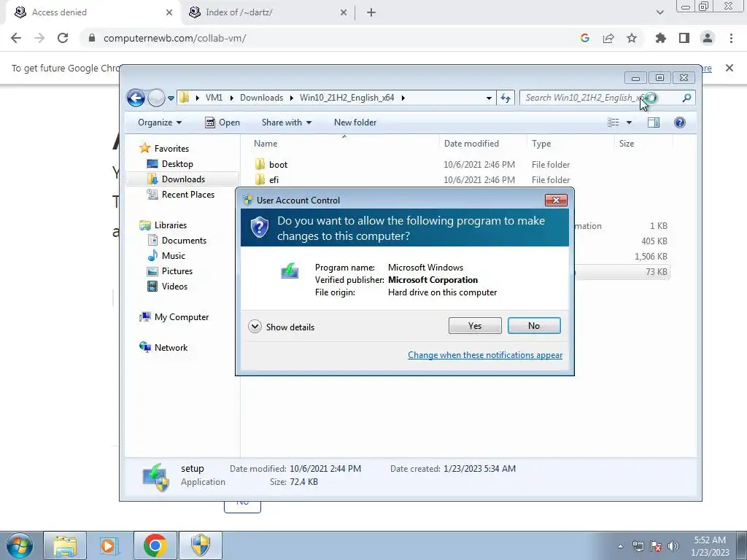Open More view options dropdown arrow
The height and width of the screenshot is (560, 747).
[x=629, y=122]
